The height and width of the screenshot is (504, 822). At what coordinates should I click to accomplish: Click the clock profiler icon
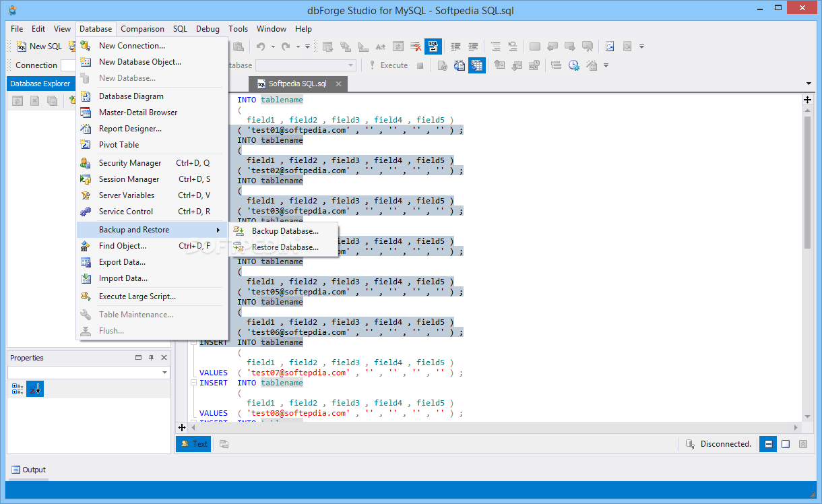[x=573, y=65]
